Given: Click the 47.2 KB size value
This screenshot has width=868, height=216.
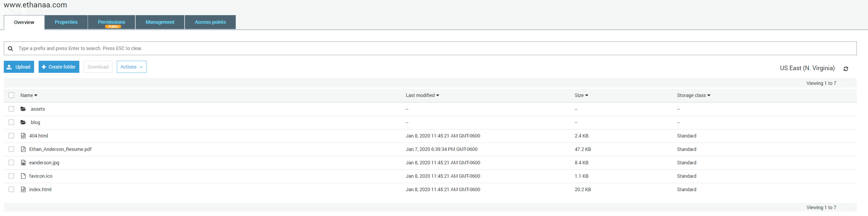Looking at the screenshot, I should (583, 149).
